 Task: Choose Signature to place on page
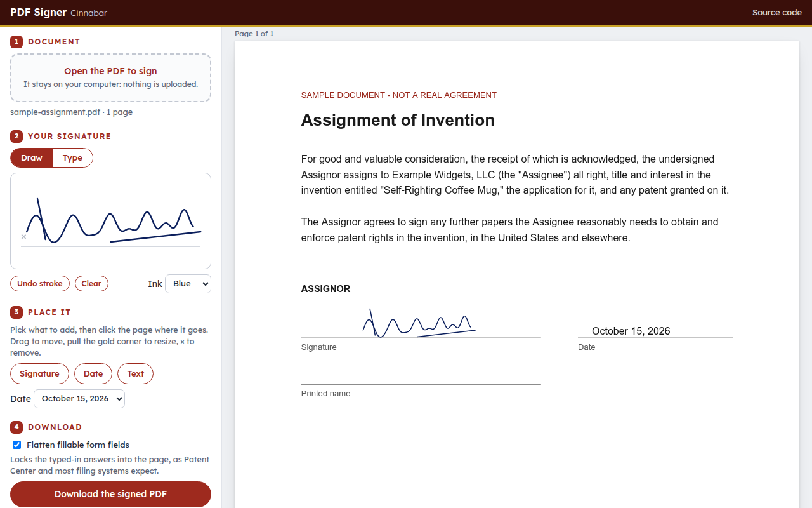tap(39, 374)
